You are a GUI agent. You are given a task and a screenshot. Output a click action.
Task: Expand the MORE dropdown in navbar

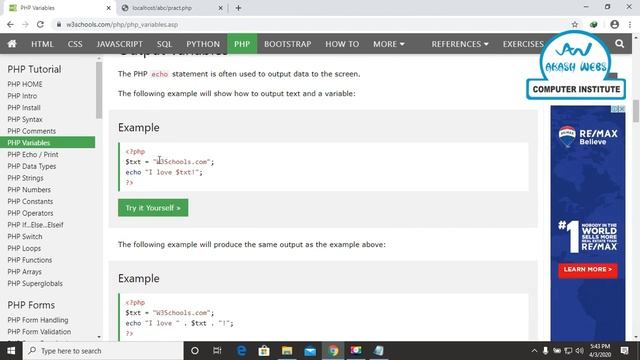pyautogui.click(x=389, y=44)
